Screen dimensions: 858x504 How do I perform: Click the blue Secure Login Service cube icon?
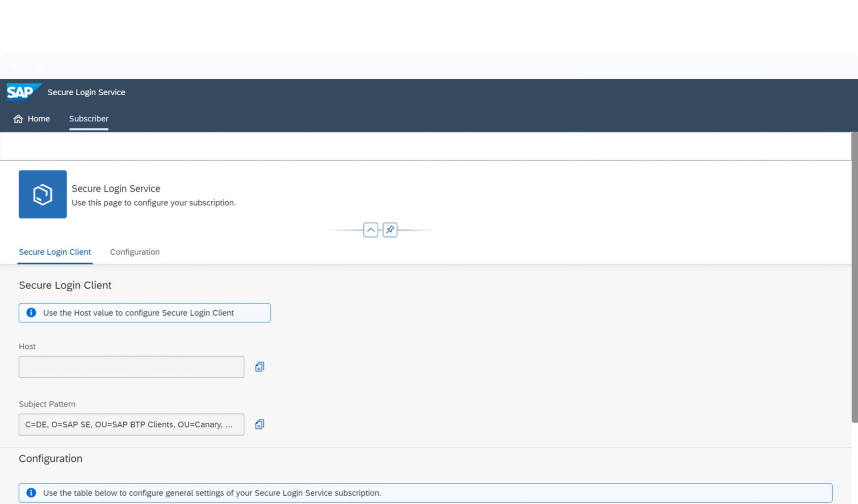click(43, 194)
